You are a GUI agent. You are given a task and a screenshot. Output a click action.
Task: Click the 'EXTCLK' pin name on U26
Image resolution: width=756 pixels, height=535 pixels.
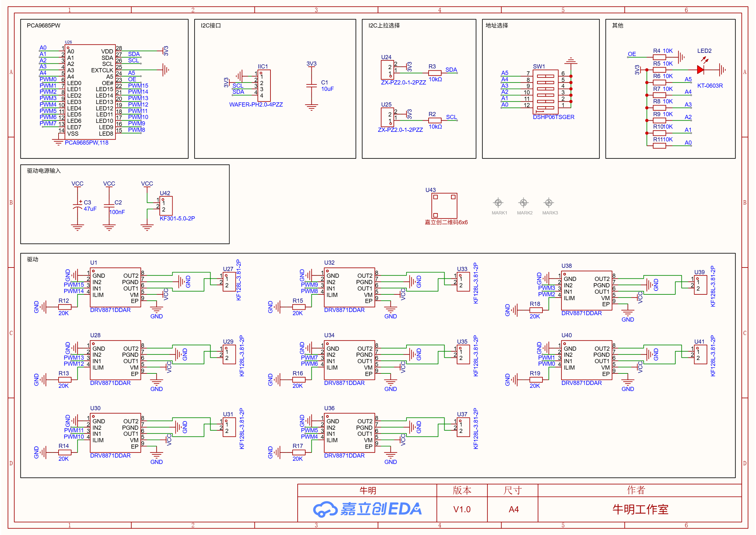pos(102,70)
